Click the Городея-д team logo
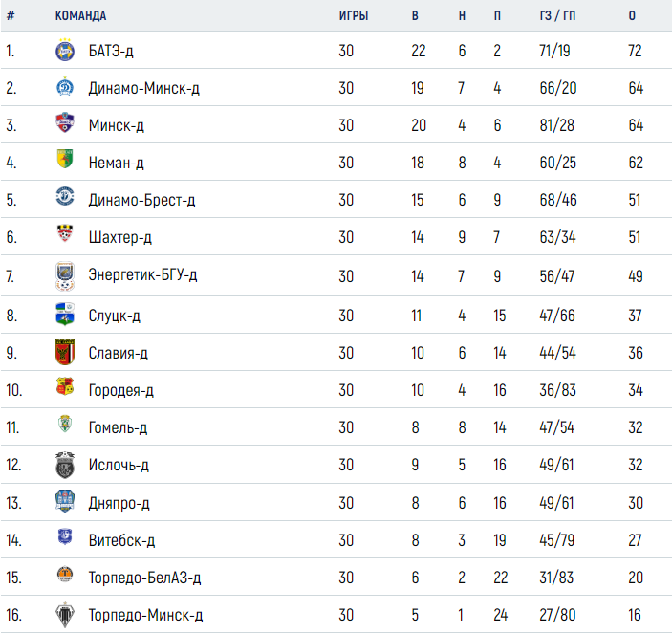The image size is (672, 633). [x=64, y=390]
